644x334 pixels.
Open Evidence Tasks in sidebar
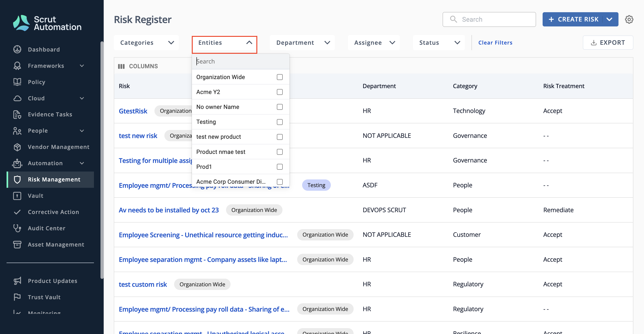tap(50, 114)
